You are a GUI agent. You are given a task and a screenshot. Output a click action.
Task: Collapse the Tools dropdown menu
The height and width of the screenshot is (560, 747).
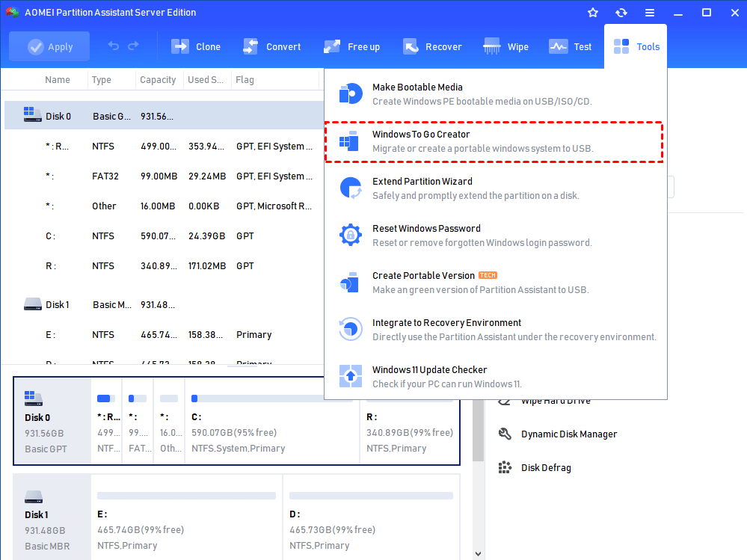pyautogui.click(x=636, y=46)
